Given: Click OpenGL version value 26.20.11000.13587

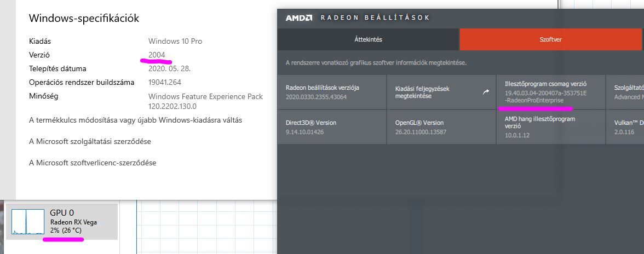Looking at the screenshot, I should tap(421, 132).
